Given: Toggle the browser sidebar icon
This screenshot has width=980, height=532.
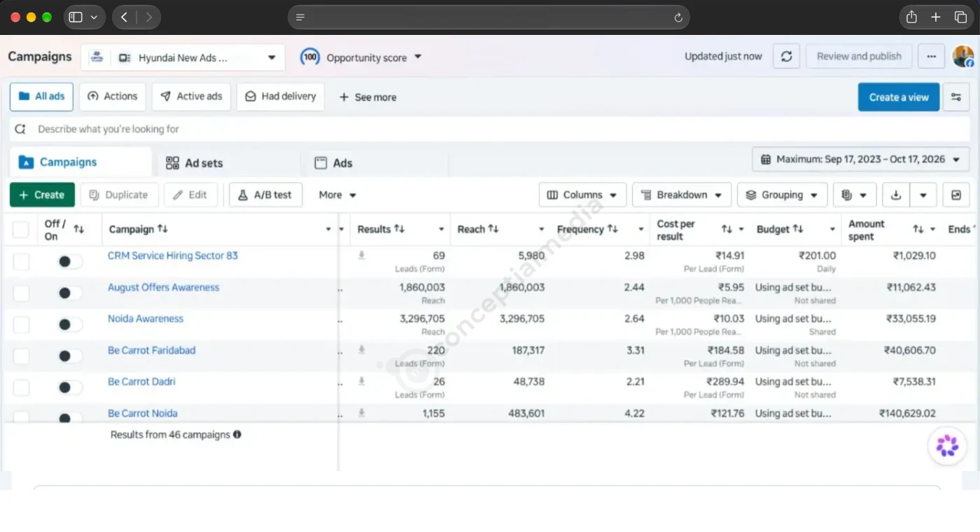Looking at the screenshot, I should click(x=76, y=17).
